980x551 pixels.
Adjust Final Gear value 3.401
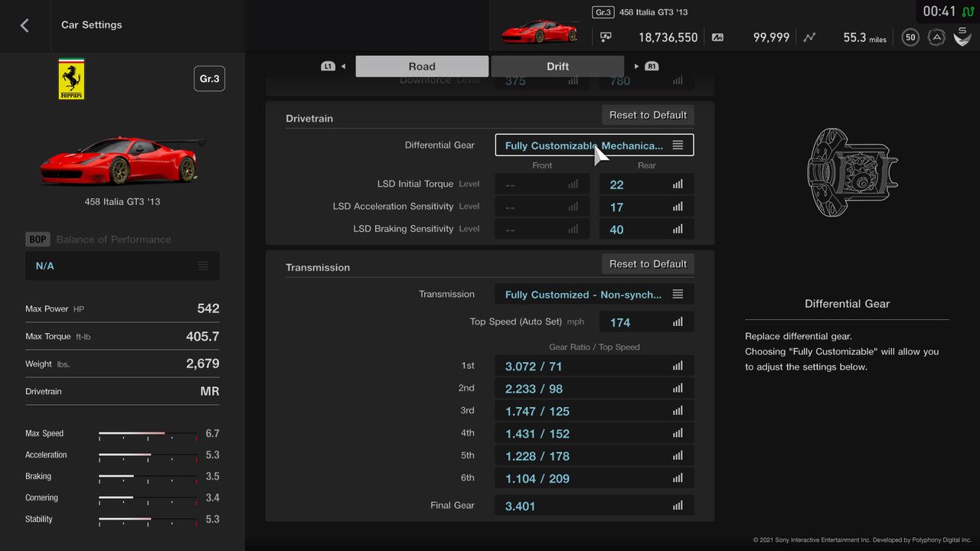(594, 506)
